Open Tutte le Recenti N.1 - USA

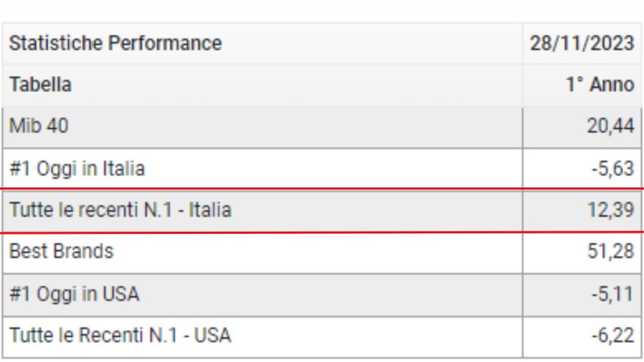(120, 336)
